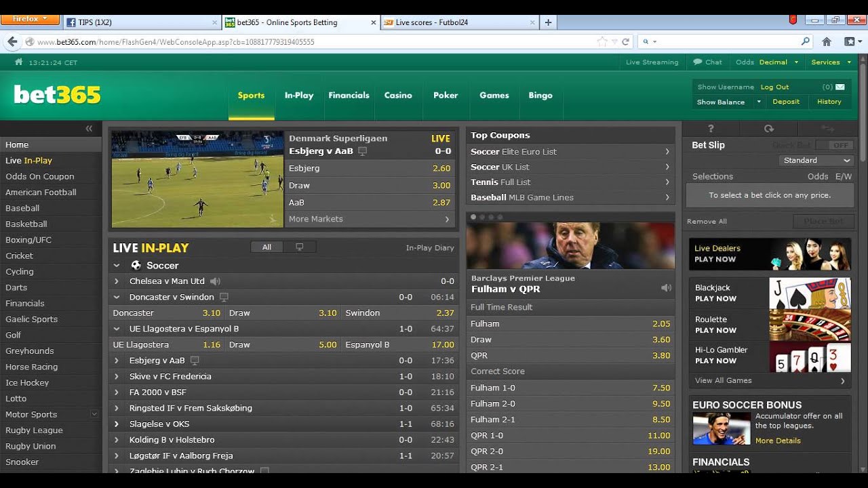This screenshot has width=868, height=488.
Task: Open View All Games row
Action: coord(770,380)
